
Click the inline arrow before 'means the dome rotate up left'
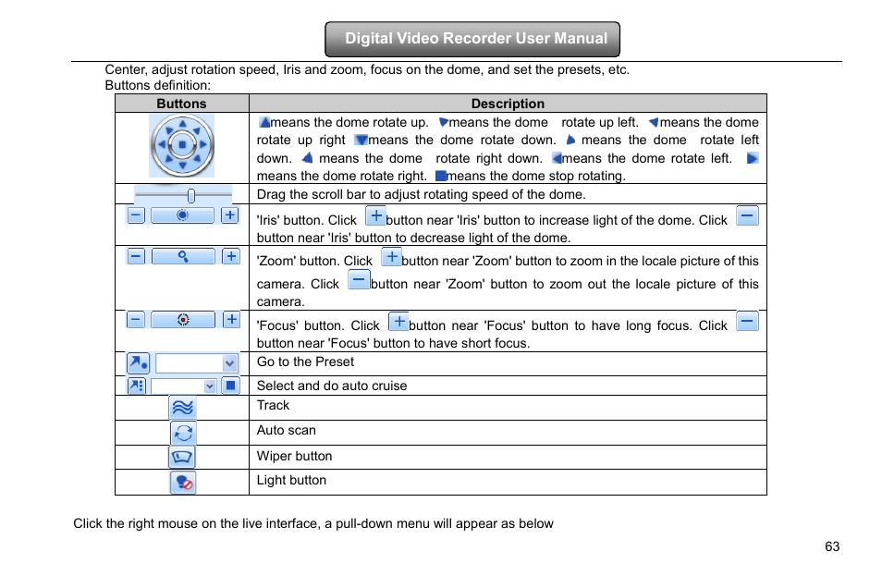[443, 122]
